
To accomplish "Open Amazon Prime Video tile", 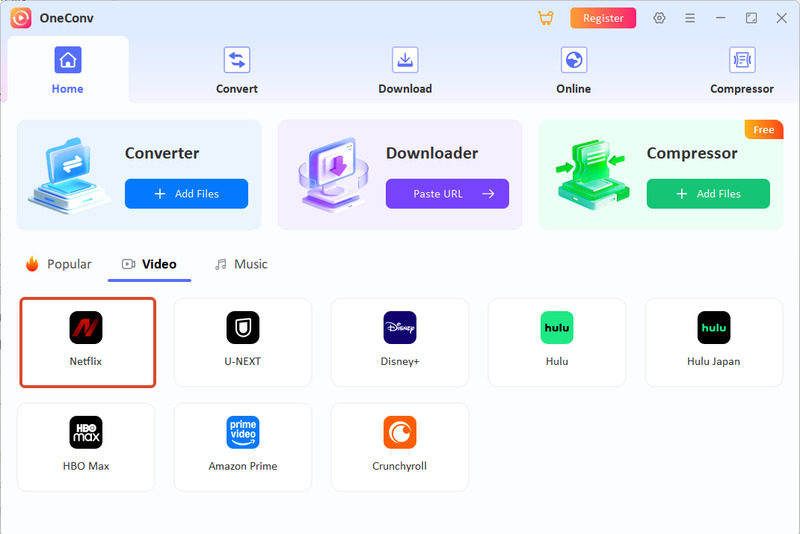I will pyautogui.click(x=243, y=447).
